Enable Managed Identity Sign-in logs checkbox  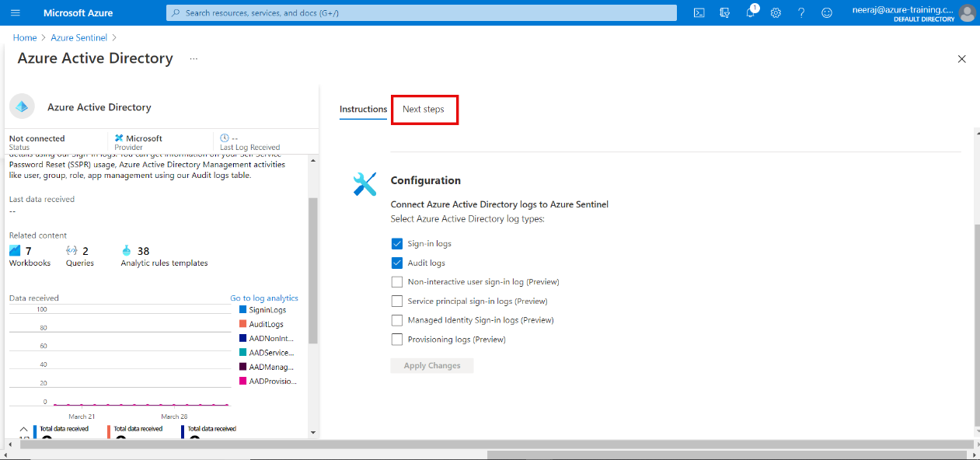(x=397, y=320)
